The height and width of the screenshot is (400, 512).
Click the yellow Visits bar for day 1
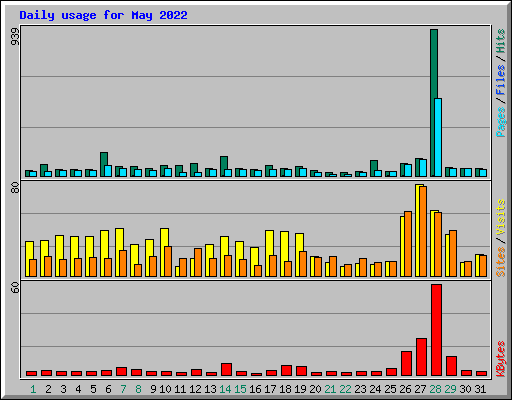28,259
